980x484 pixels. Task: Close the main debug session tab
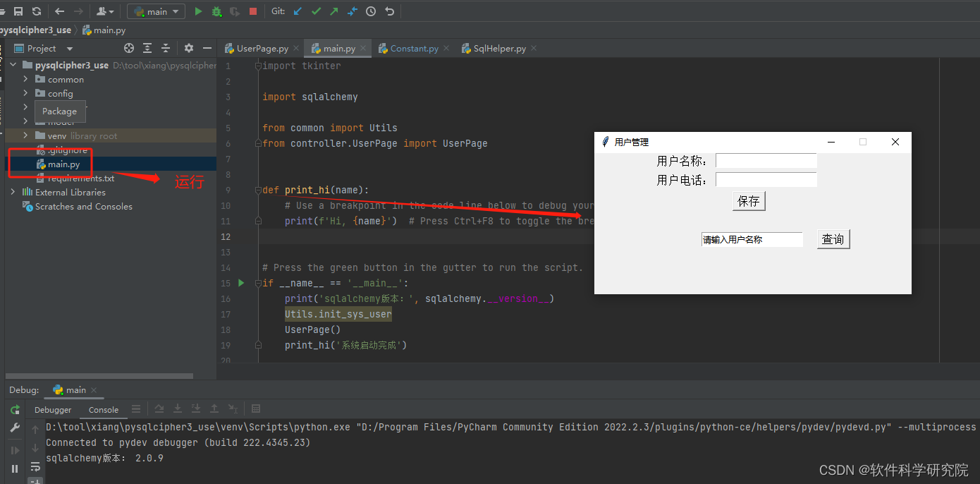click(x=94, y=390)
